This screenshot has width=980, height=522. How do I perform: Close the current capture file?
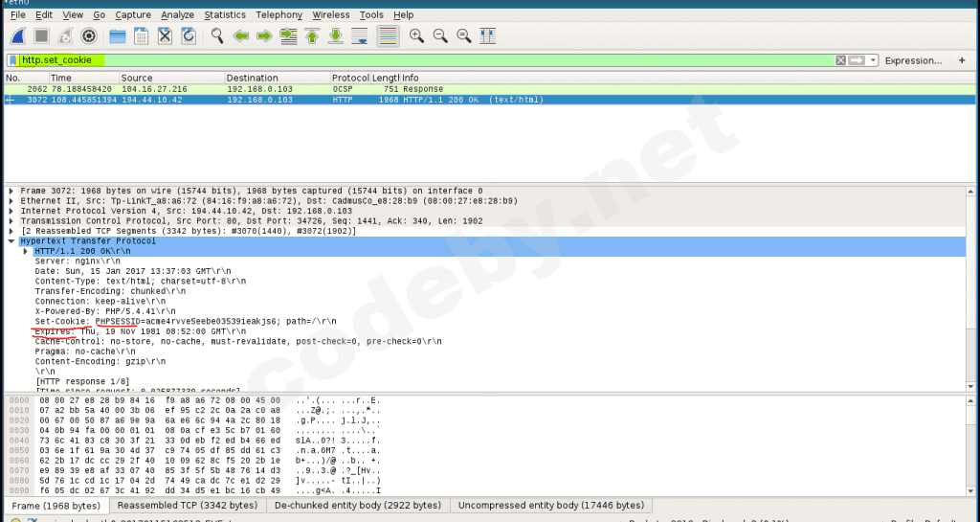coord(165,36)
